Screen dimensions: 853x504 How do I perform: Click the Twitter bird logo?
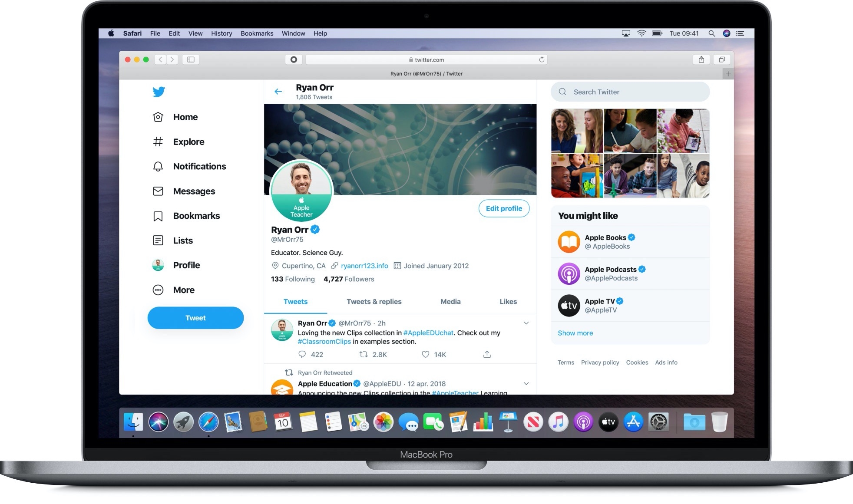tap(159, 91)
